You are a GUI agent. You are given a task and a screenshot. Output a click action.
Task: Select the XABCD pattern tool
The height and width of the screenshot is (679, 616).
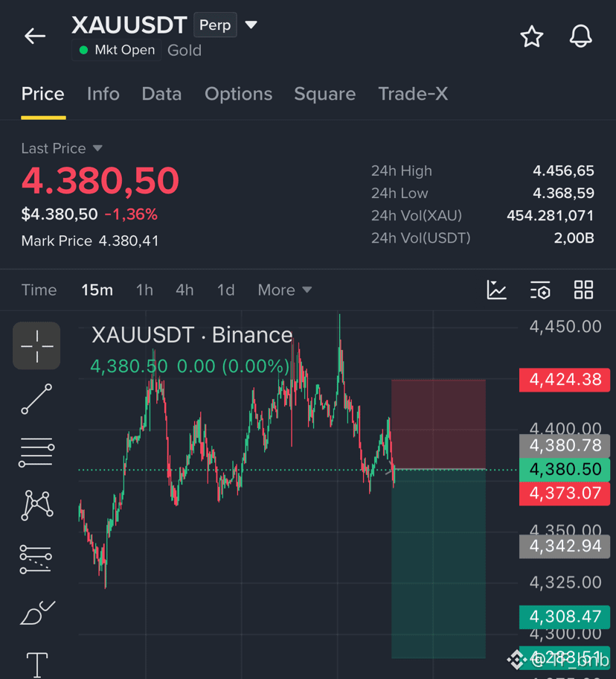pos(36,506)
